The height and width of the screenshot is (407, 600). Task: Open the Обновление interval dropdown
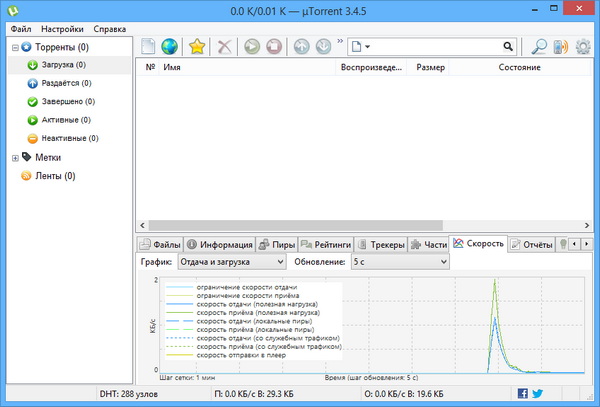pyautogui.click(x=398, y=261)
